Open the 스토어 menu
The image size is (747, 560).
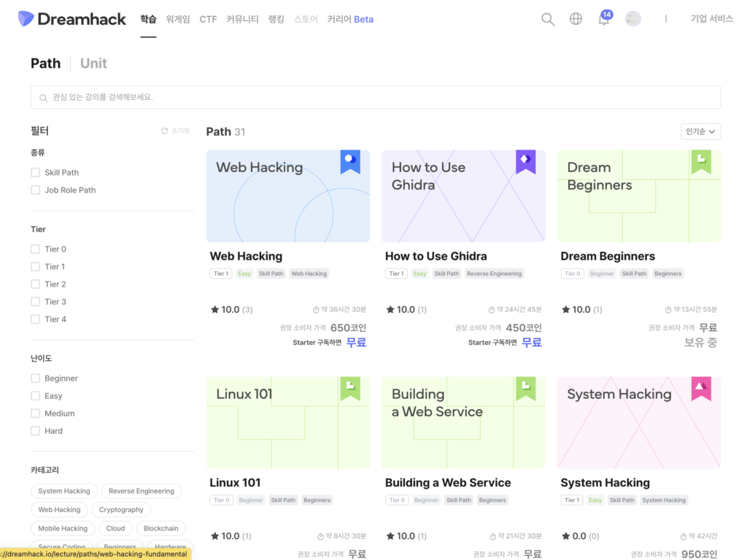point(306,19)
